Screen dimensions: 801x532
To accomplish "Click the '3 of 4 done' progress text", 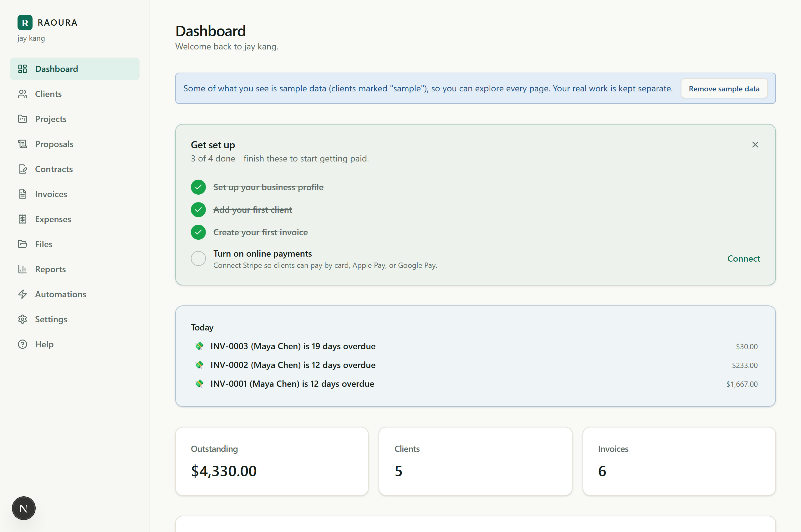I will click(280, 158).
